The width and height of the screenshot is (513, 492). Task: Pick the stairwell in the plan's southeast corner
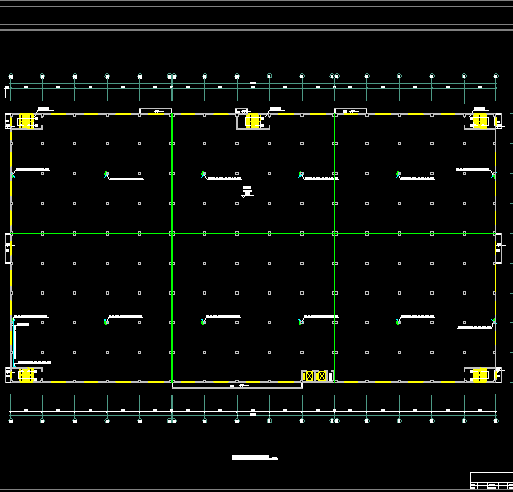480,375
